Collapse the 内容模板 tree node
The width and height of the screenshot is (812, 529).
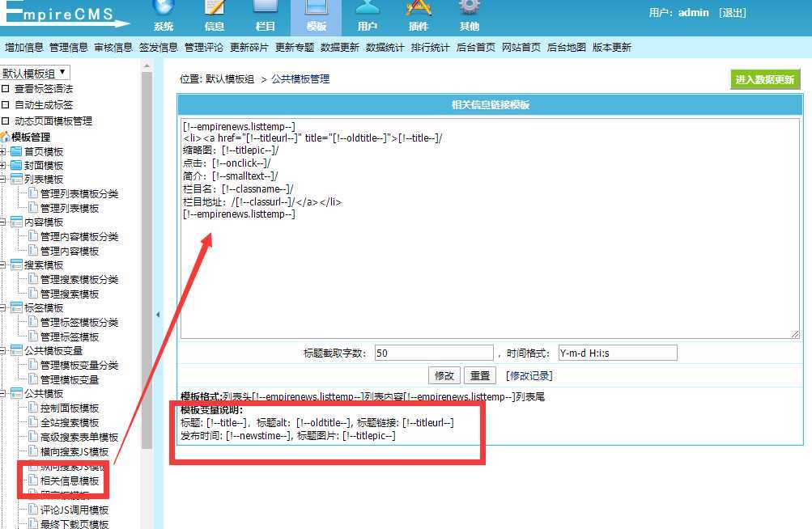click(2, 222)
